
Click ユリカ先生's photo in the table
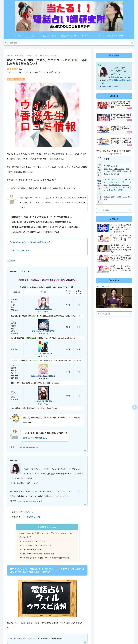43,393
